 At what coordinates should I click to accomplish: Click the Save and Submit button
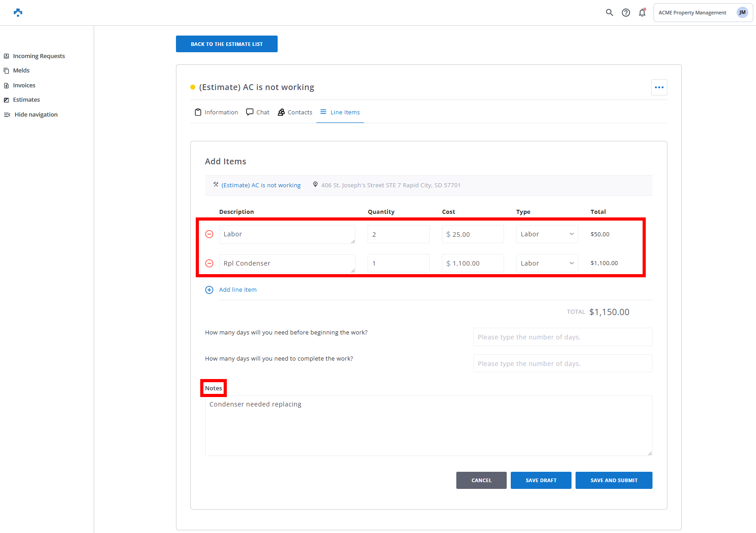click(x=614, y=480)
